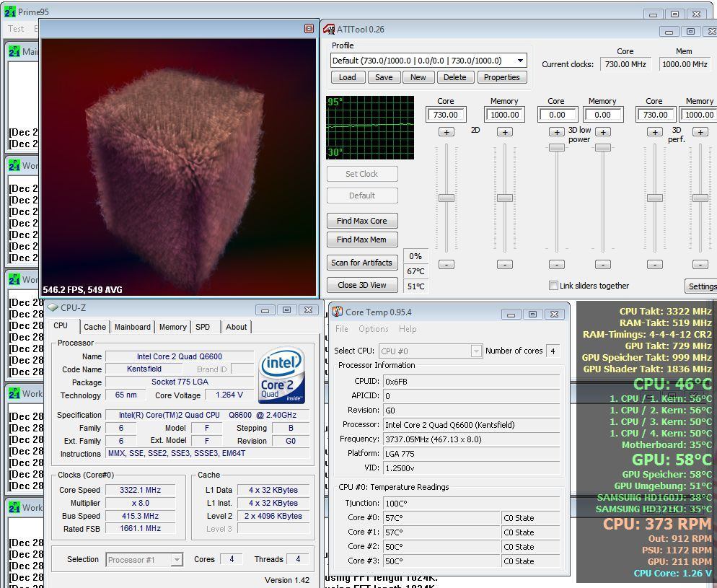Decrease 3D low power Memory minus button
This screenshot has width=717, height=588.
point(603,264)
